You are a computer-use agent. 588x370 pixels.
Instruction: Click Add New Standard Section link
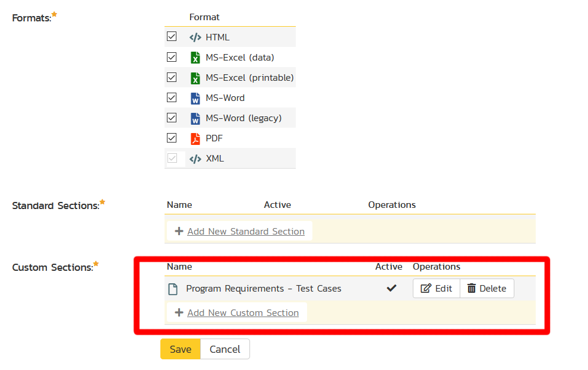coord(245,232)
